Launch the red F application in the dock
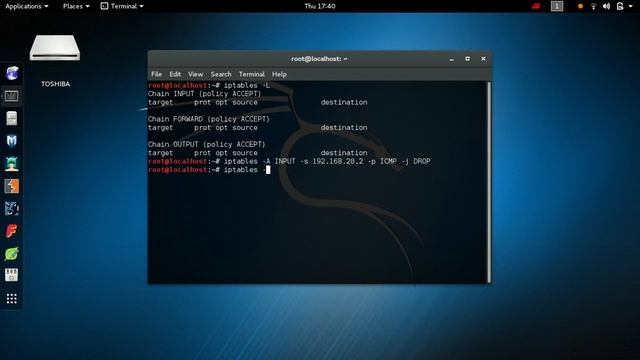The width and height of the screenshot is (640, 360). coord(11,231)
